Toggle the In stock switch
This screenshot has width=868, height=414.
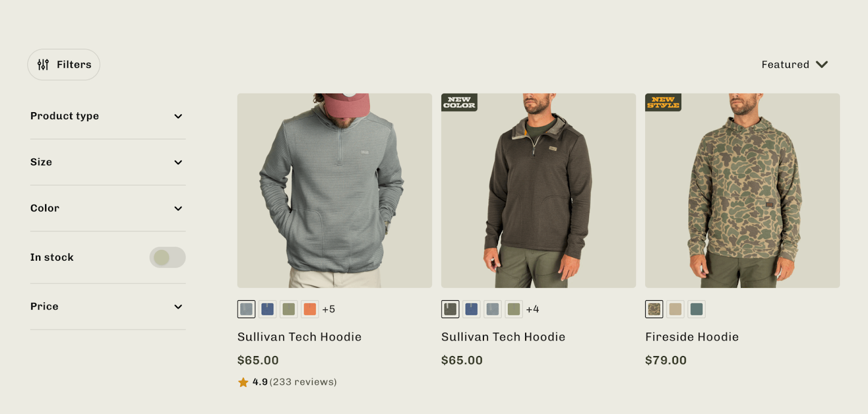tap(168, 257)
